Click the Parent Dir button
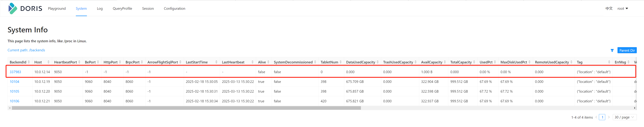This screenshot has height=127, width=644. (x=627, y=50)
